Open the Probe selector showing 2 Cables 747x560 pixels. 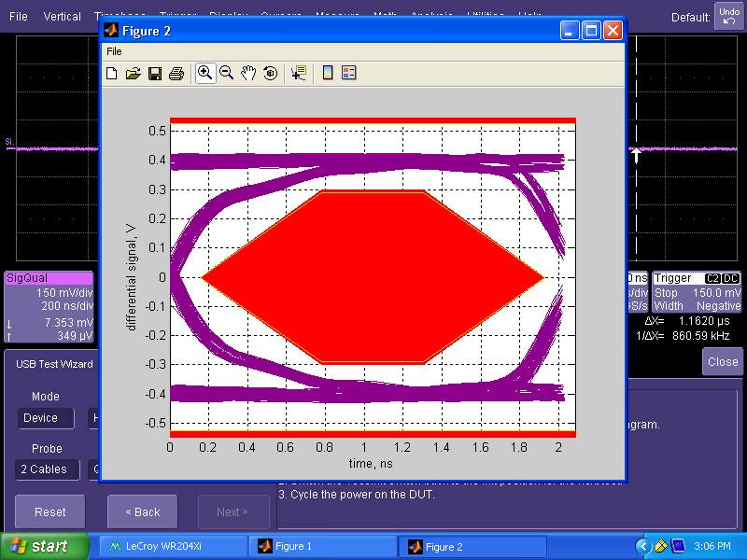pyautogui.click(x=46, y=469)
